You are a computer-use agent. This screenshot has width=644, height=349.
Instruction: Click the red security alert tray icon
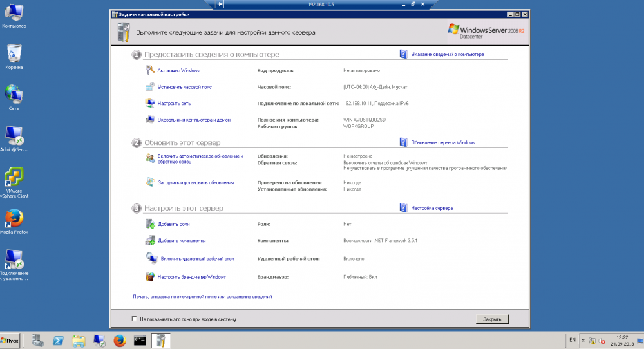coord(602,341)
